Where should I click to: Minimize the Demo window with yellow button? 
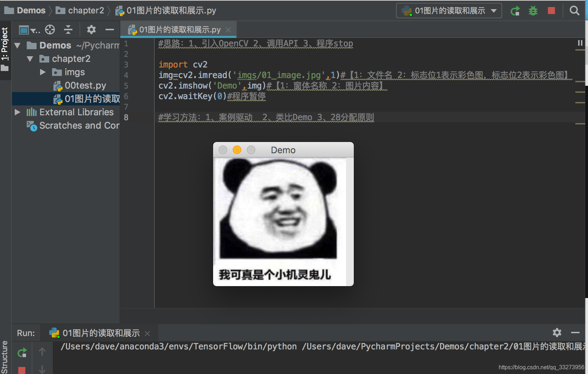click(x=237, y=150)
